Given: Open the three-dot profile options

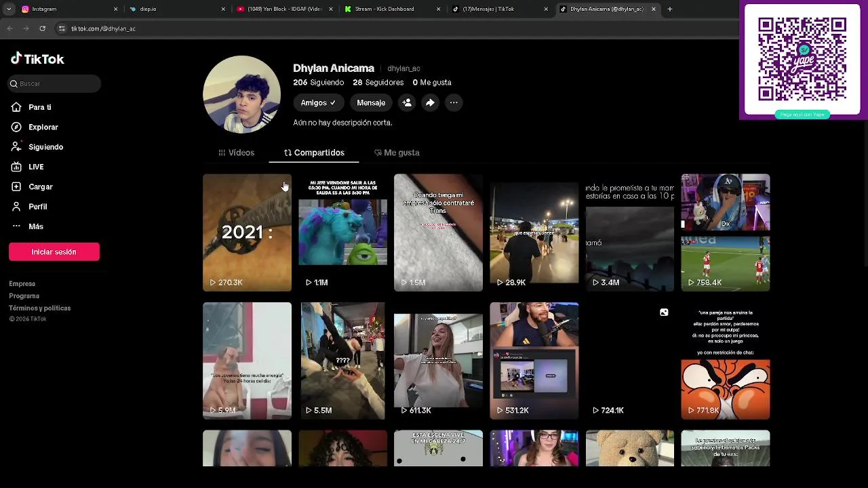Looking at the screenshot, I should pos(454,103).
